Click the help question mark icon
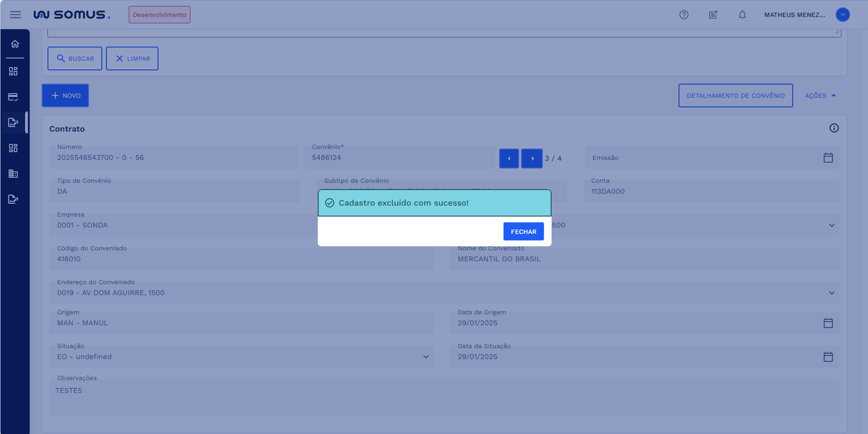This screenshot has width=868, height=434. pyautogui.click(x=684, y=15)
